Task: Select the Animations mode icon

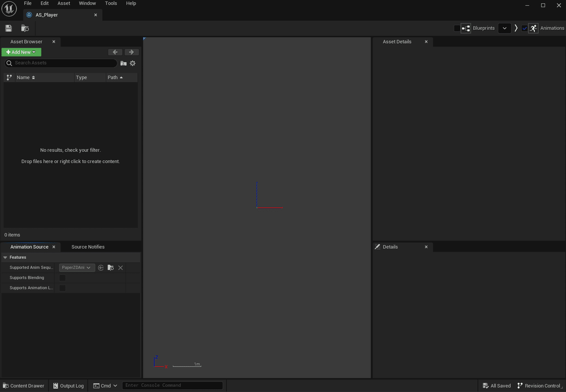Action: (x=533, y=28)
